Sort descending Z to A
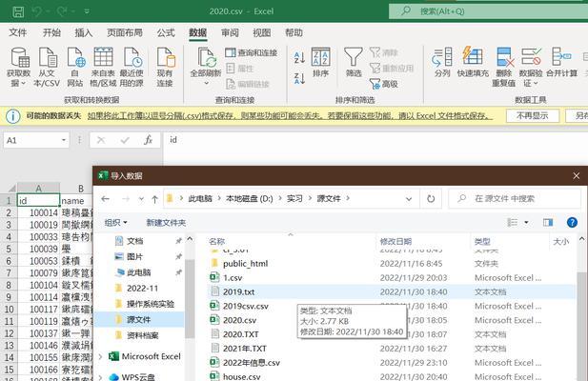The image size is (588, 381). tap(299, 78)
